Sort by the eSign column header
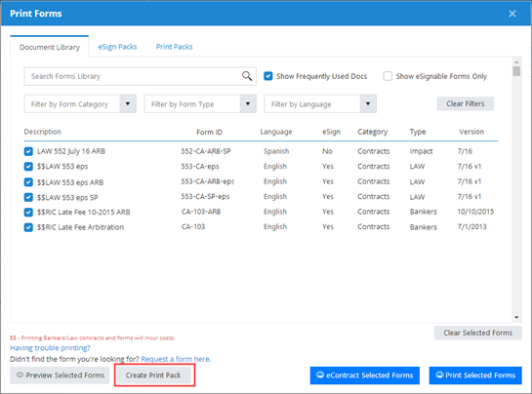532x394 pixels. pyautogui.click(x=331, y=132)
